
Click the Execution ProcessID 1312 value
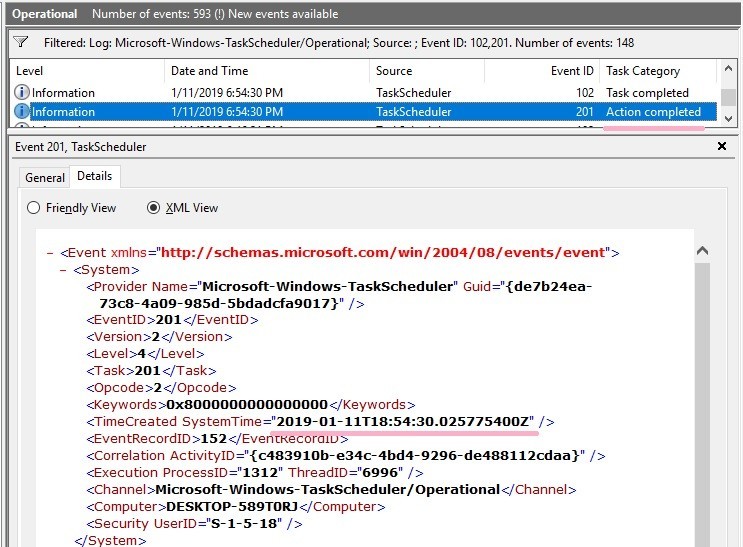click(260, 473)
